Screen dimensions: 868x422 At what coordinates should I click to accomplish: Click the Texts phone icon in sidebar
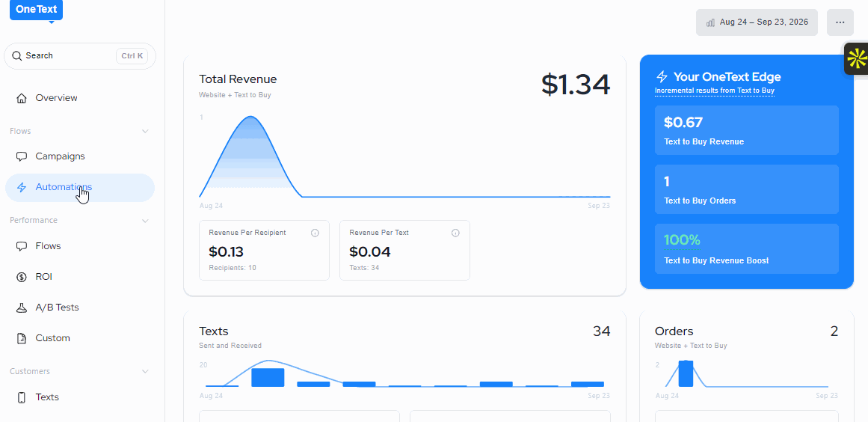[22, 397]
